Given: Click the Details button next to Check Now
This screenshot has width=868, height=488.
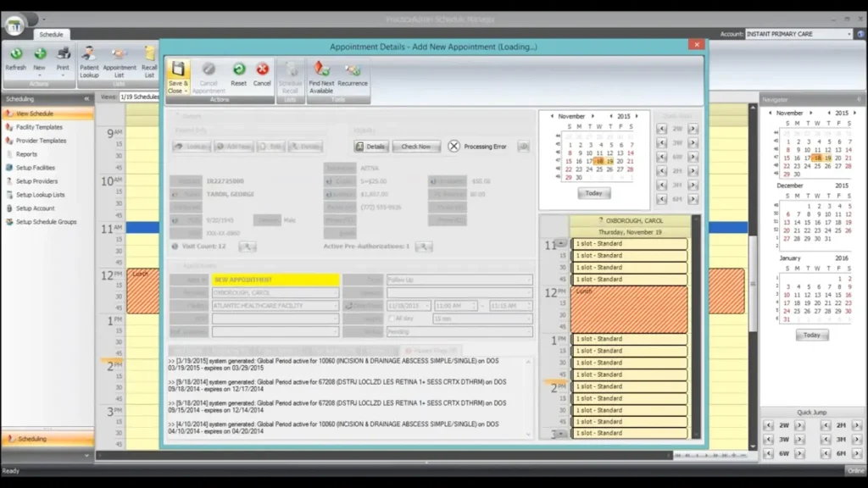Looking at the screenshot, I should click(x=371, y=147).
